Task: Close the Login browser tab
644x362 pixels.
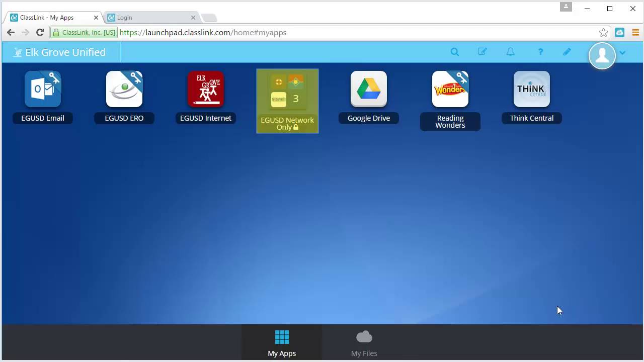Action: 193,18
